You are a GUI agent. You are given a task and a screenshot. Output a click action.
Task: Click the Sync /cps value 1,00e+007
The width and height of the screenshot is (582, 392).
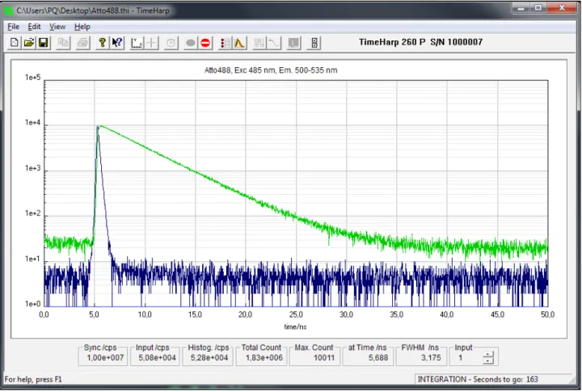tap(105, 358)
